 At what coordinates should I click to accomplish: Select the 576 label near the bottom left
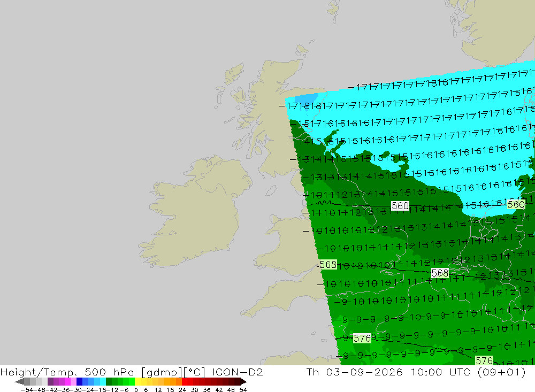[x=362, y=339]
